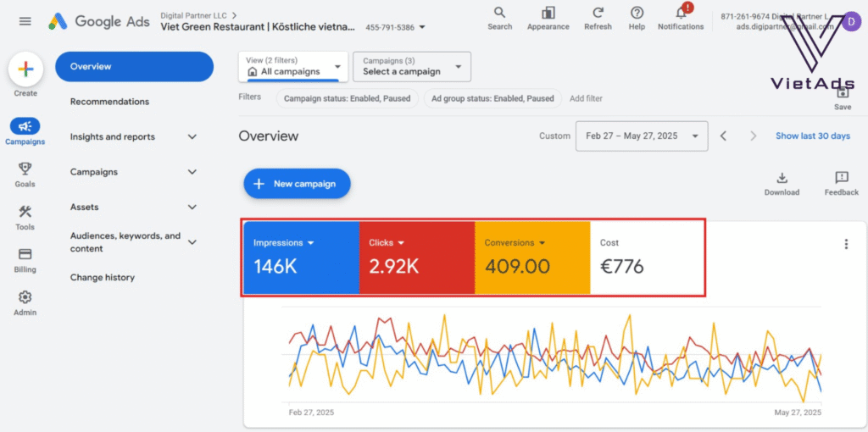Click the Viet Green Restaurant account name

tap(258, 26)
